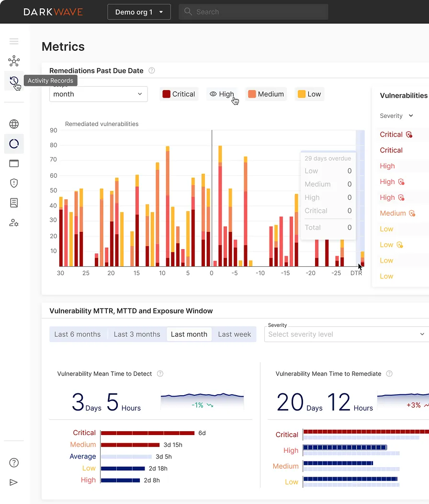
Task: Open user settings icon in sidebar
Action: point(14,223)
